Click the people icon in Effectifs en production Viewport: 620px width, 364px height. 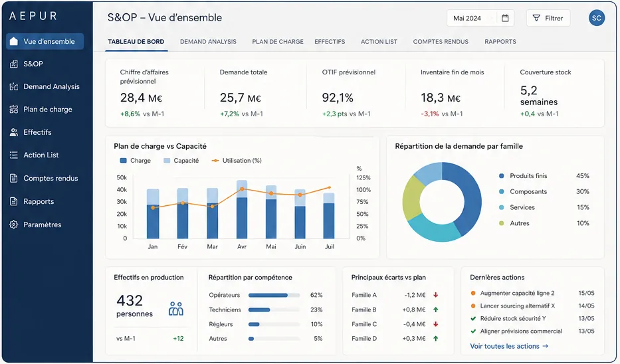(x=176, y=309)
